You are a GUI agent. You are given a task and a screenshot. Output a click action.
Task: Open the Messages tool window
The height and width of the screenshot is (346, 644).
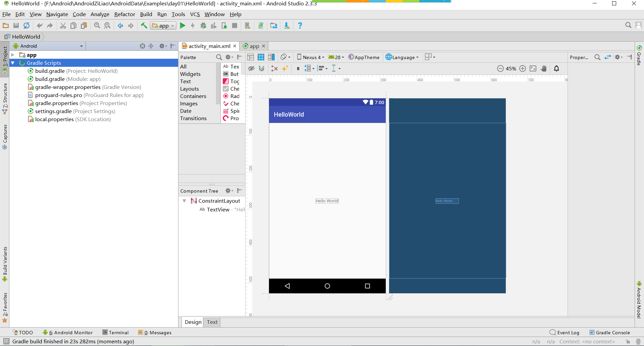pos(155,332)
